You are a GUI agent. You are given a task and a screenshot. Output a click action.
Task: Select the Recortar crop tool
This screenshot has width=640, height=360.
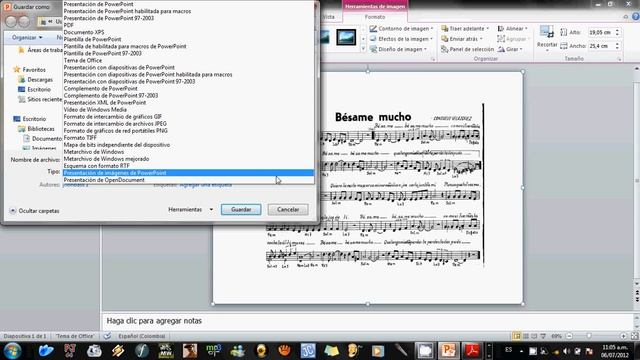pos(547,38)
